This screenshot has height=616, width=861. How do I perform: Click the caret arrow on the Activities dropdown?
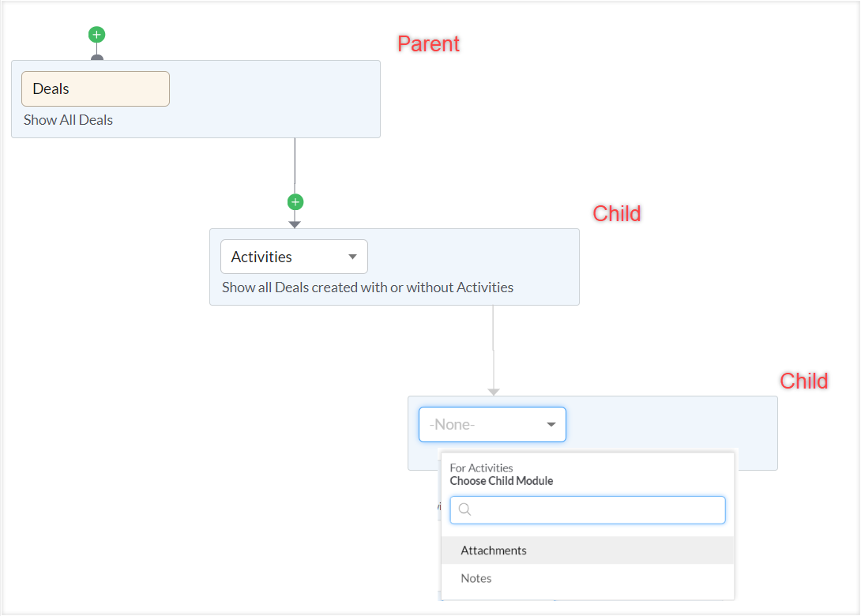click(353, 257)
